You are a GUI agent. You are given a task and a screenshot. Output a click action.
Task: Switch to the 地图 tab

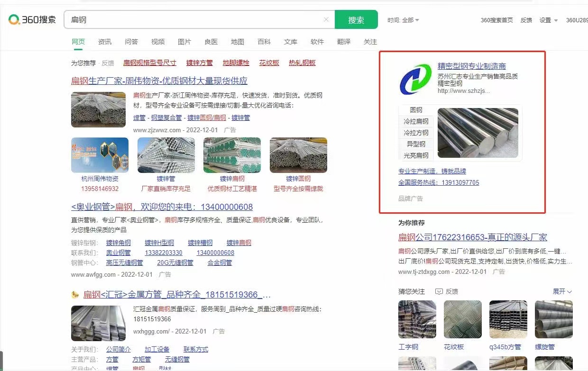[238, 42]
